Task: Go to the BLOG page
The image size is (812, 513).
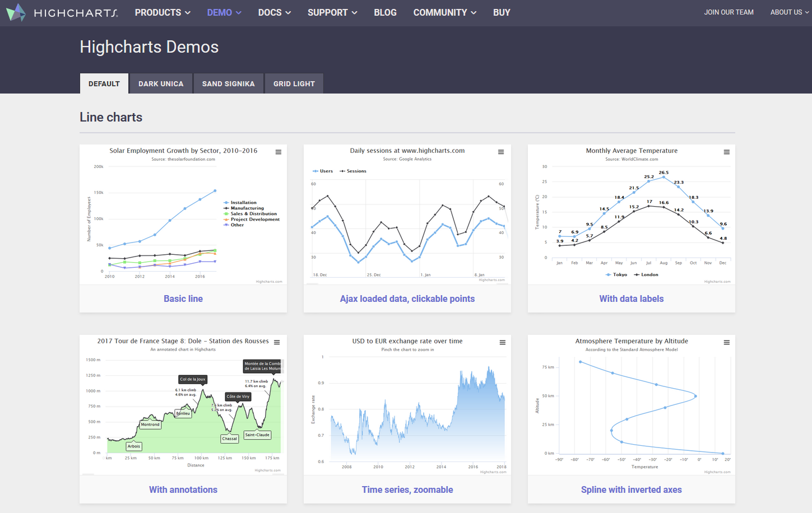Action: pos(385,12)
